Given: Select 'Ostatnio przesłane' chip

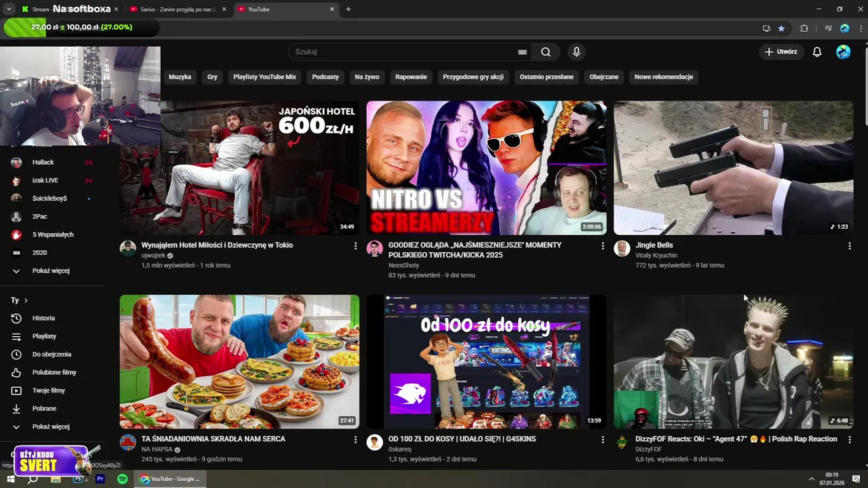Looking at the screenshot, I should (547, 77).
